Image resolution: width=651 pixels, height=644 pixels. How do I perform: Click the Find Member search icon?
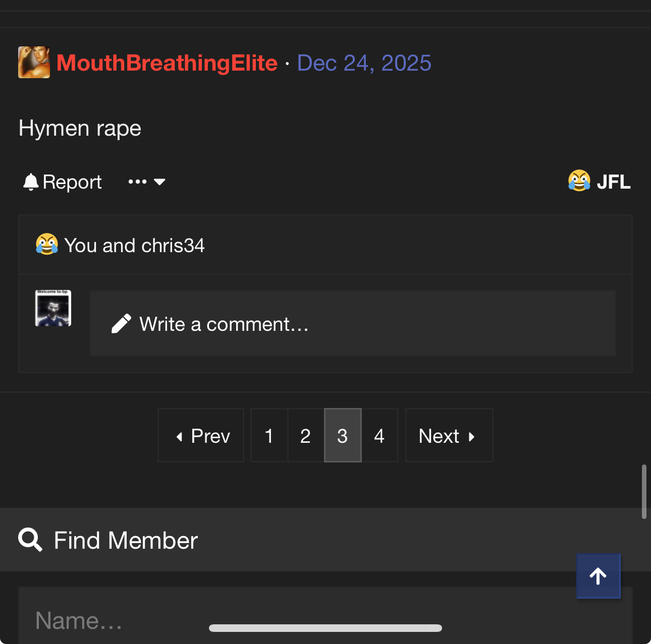[30, 540]
